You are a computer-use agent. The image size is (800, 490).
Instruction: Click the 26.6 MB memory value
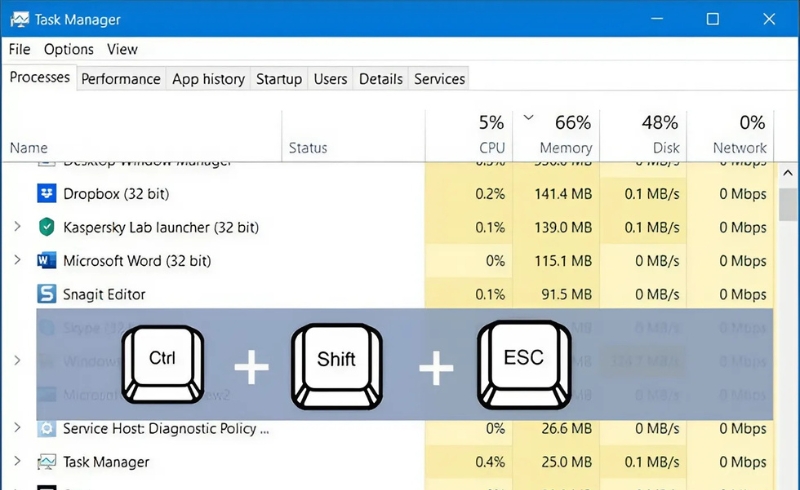click(566, 429)
